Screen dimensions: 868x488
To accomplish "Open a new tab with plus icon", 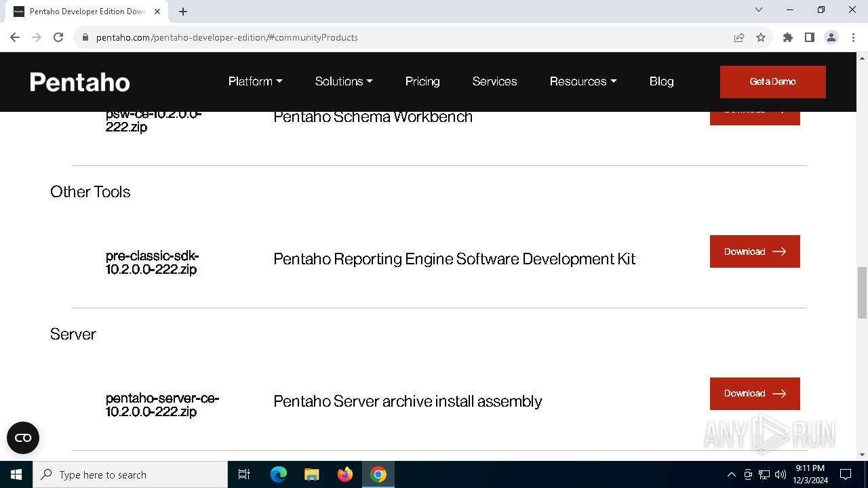I will tap(183, 12).
